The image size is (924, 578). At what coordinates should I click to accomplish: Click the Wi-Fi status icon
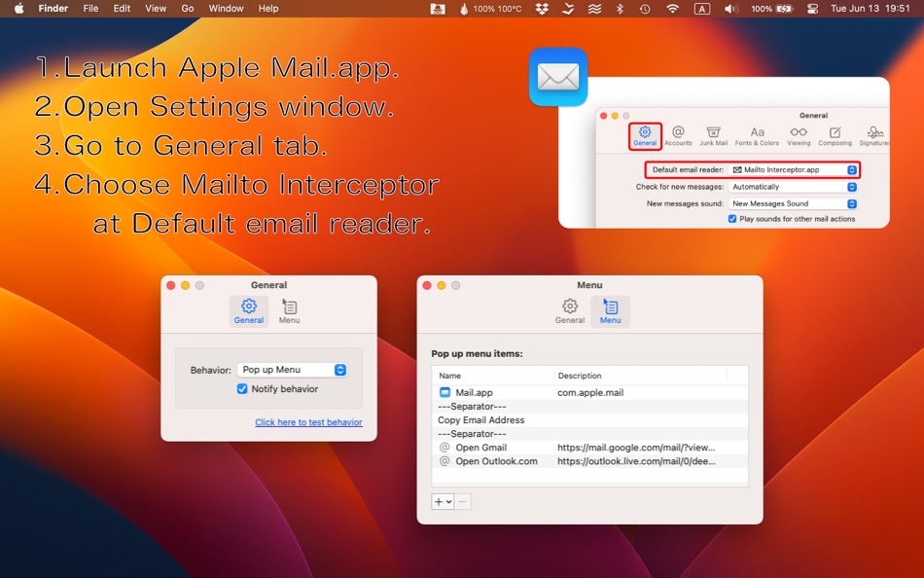click(x=672, y=8)
